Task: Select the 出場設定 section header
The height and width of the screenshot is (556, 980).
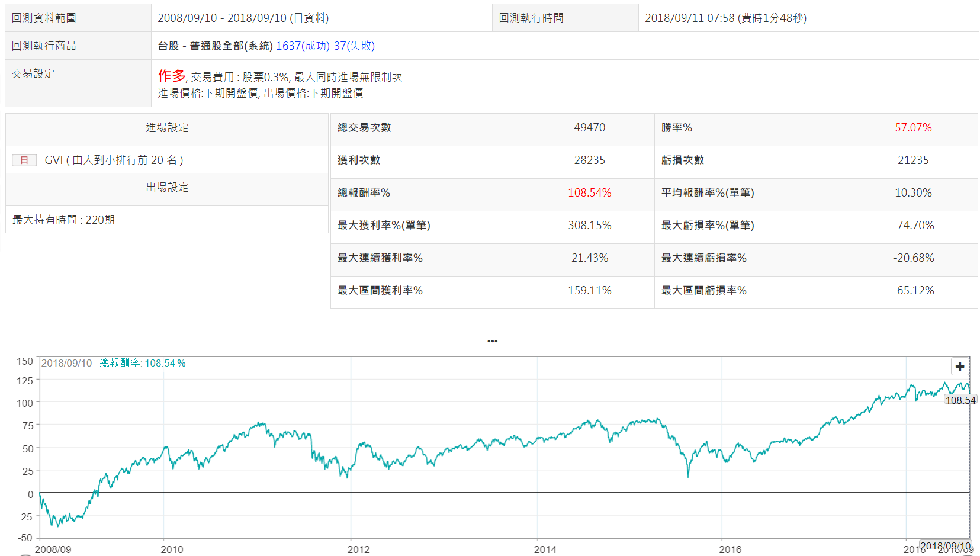Action: pos(167,187)
